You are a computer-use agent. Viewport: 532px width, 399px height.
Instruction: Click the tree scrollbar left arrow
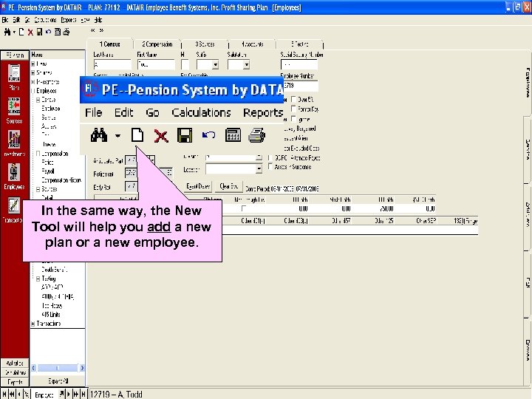point(33,368)
